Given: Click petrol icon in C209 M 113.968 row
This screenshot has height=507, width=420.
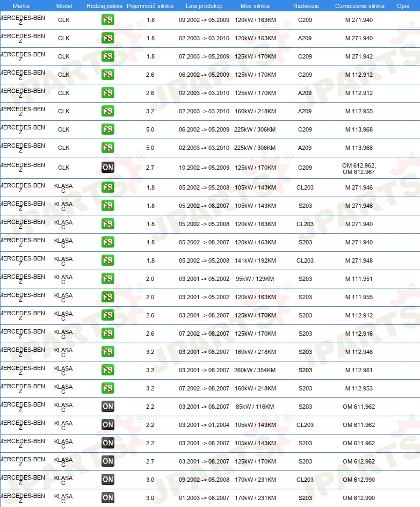Looking at the screenshot, I should point(107,129).
